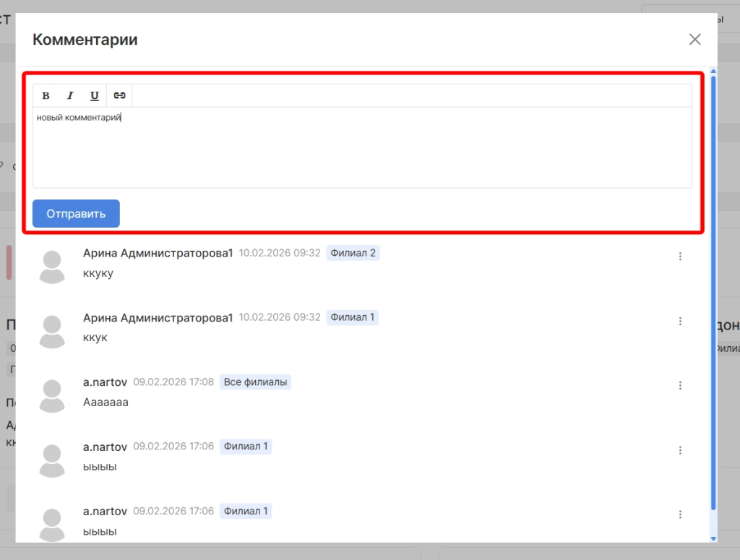Click the scrollbar up arrow
Screen dimensions: 740x560
point(713,71)
